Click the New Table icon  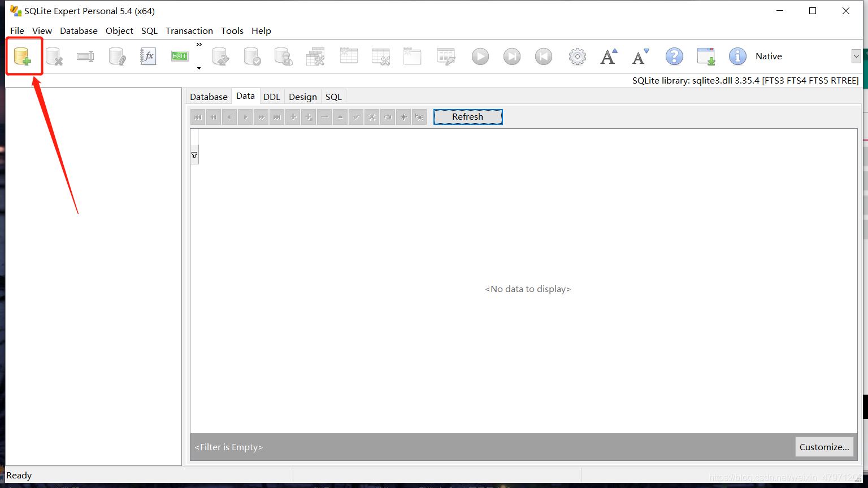pyautogui.click(x=349, y=56)
